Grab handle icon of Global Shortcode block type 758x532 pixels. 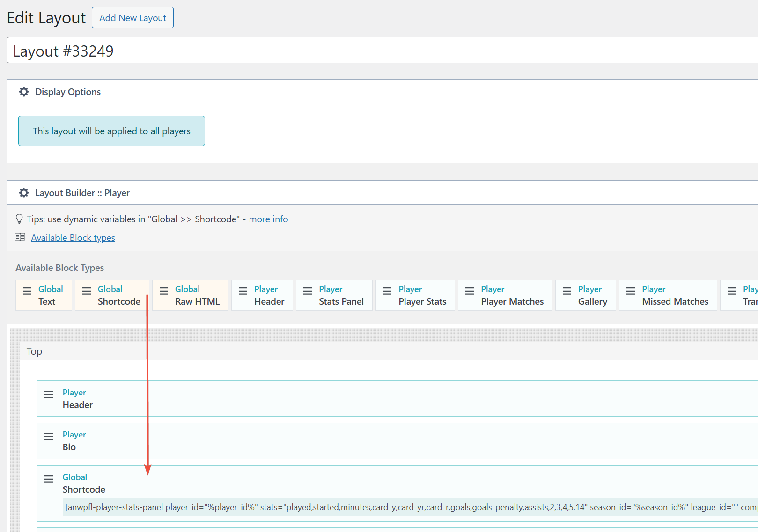87,291
